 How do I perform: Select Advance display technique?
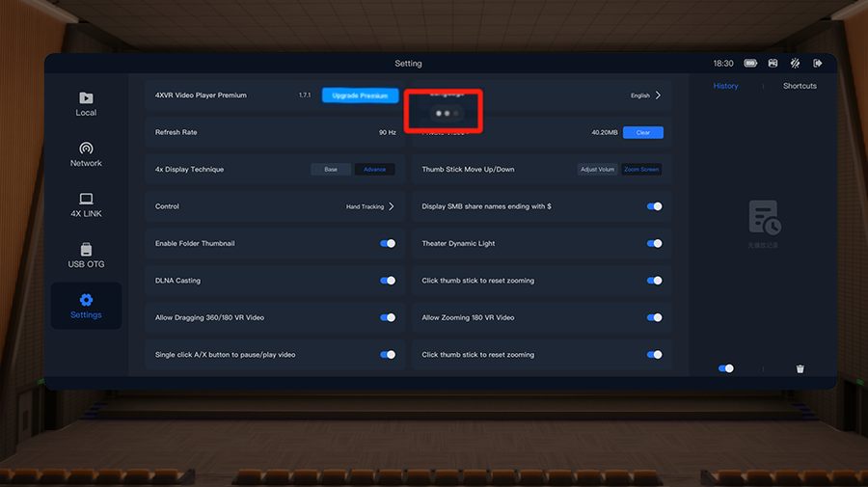click(375, 170)
